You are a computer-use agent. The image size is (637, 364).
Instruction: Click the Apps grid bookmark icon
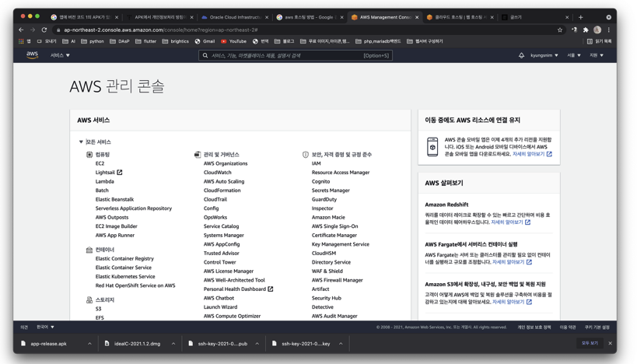point(21,41)
